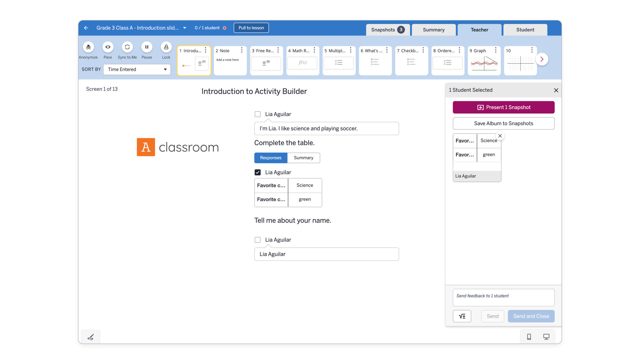The height and width of the screenshot is (364, 640).
Task: Open the Pace control
Action: 108,47
